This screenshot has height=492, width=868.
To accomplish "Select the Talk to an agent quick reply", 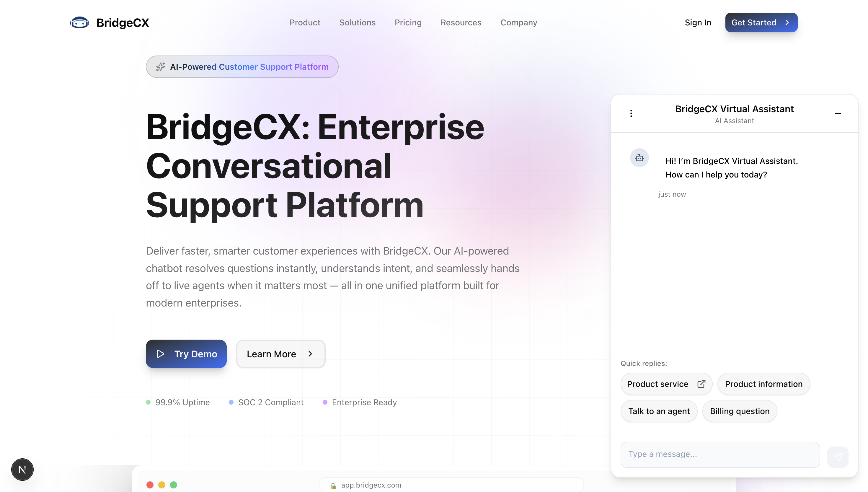I will coord(659,411).
